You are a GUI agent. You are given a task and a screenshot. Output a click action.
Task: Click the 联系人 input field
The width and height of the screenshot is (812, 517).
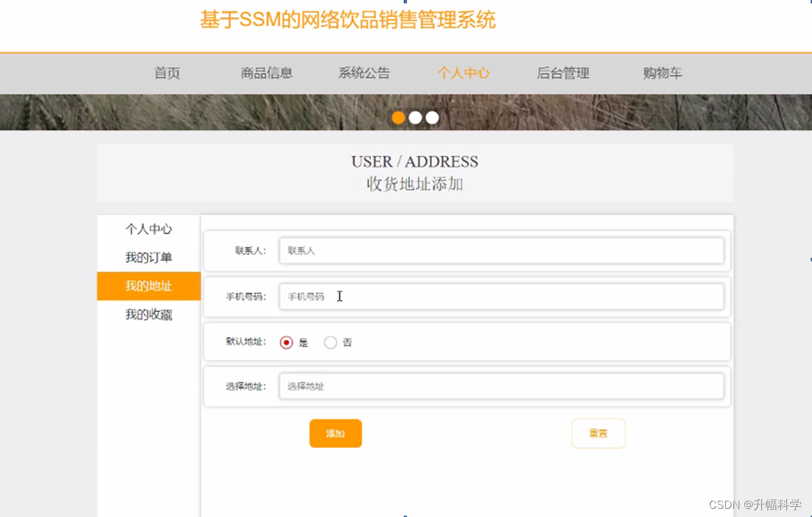click(501, 250)
